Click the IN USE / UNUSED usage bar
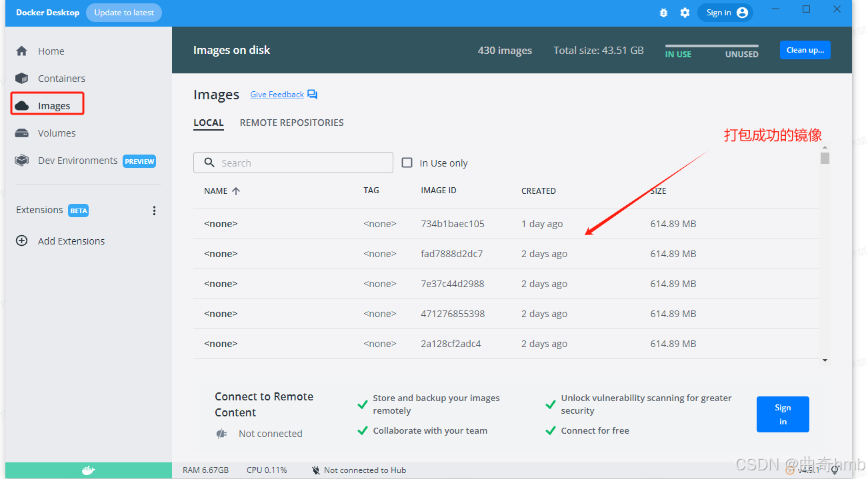This screenshot has height=479, width=868. click(712, 51)
